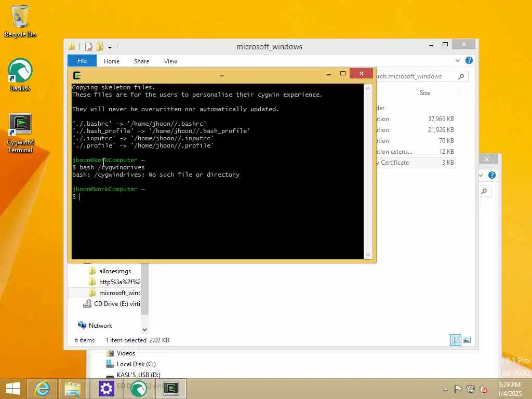Open the settings gear app on taskbar

[106, 389]
